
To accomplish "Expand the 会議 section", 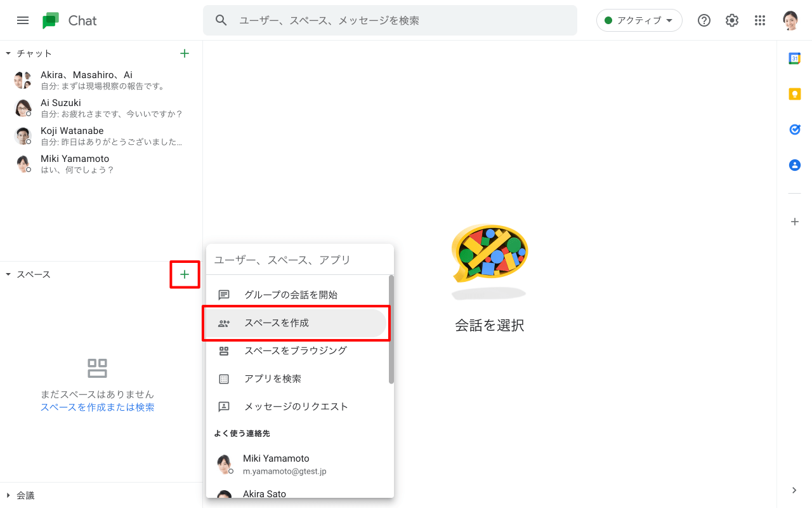I will tap(8, 495).
